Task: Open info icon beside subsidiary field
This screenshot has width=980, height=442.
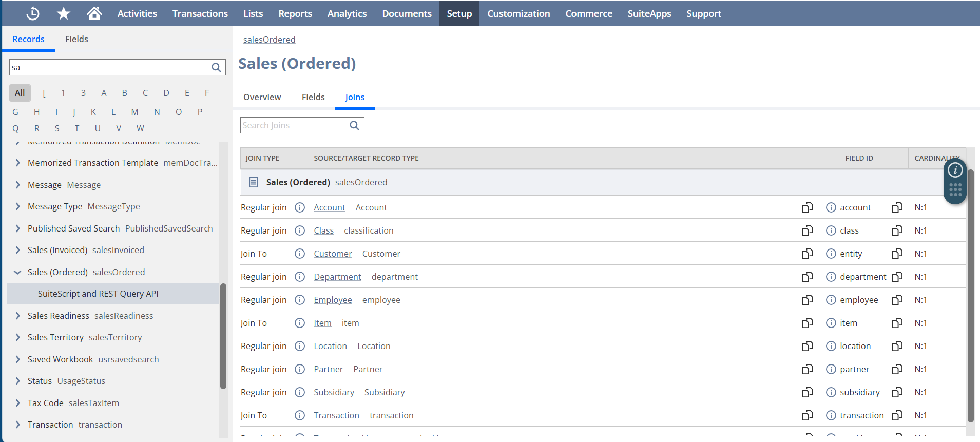Action: pos(831,392)
